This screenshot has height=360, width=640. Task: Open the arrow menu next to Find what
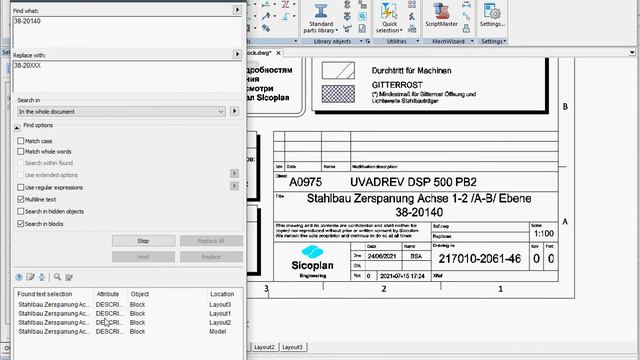(x=237, y=10)
